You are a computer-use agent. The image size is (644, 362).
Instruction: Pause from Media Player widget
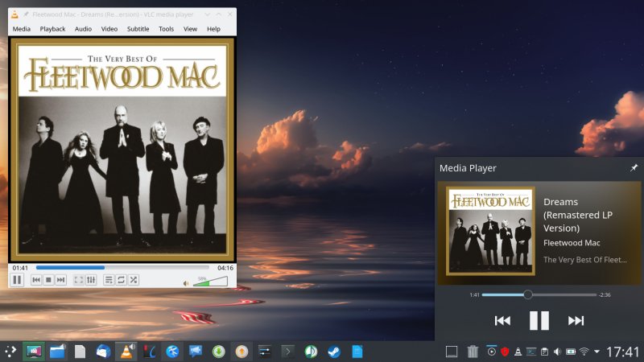(539, 320)
